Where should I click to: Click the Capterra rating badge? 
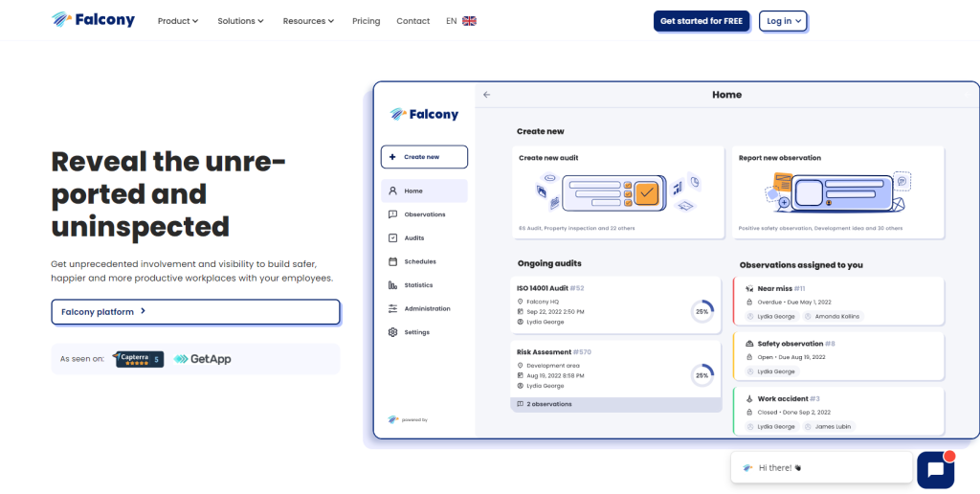139,359
